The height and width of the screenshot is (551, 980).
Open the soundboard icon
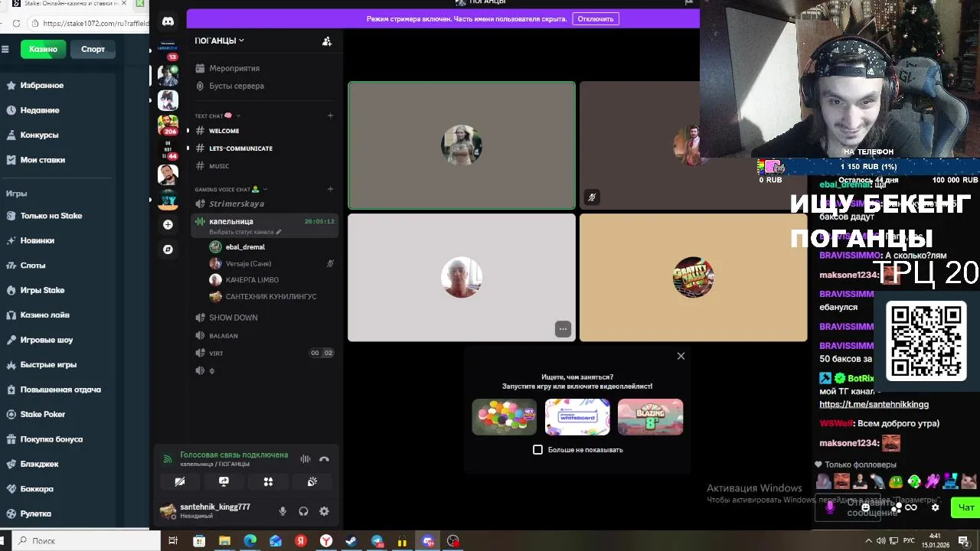point(312,481)
